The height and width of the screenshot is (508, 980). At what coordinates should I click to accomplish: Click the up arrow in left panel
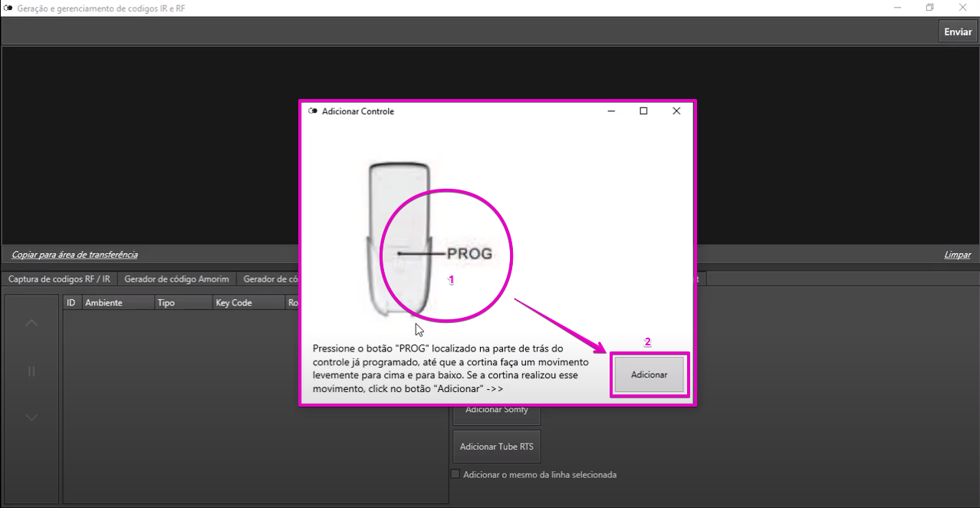pyautogui.click(x=31, y=323)
